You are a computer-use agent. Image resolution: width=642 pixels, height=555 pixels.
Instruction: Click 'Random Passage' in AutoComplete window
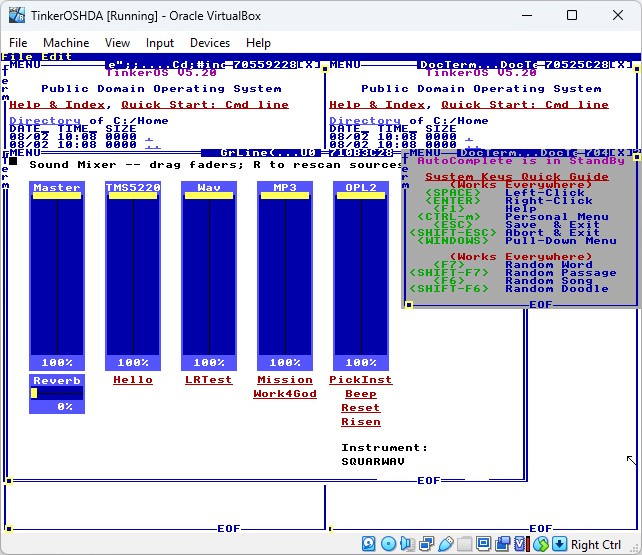[x=561, y=273]
